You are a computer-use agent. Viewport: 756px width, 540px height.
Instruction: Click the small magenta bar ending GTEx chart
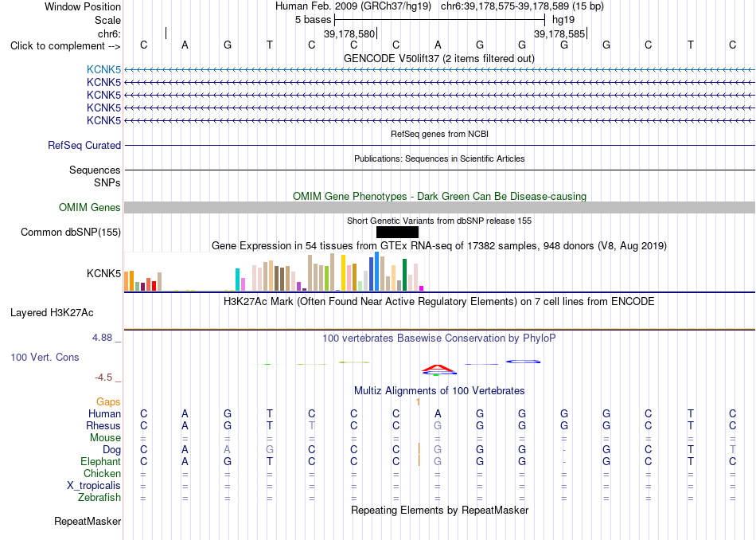(422, 288)
